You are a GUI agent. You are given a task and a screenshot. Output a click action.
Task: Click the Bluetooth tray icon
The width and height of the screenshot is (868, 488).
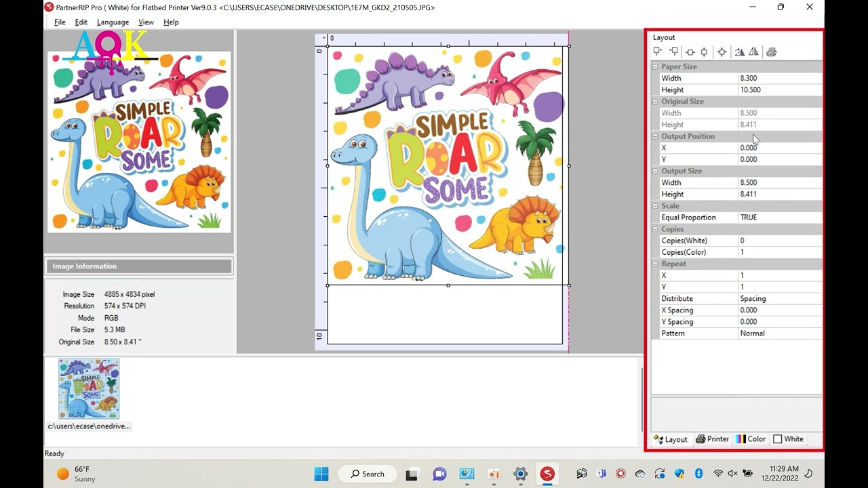[698, 474]
